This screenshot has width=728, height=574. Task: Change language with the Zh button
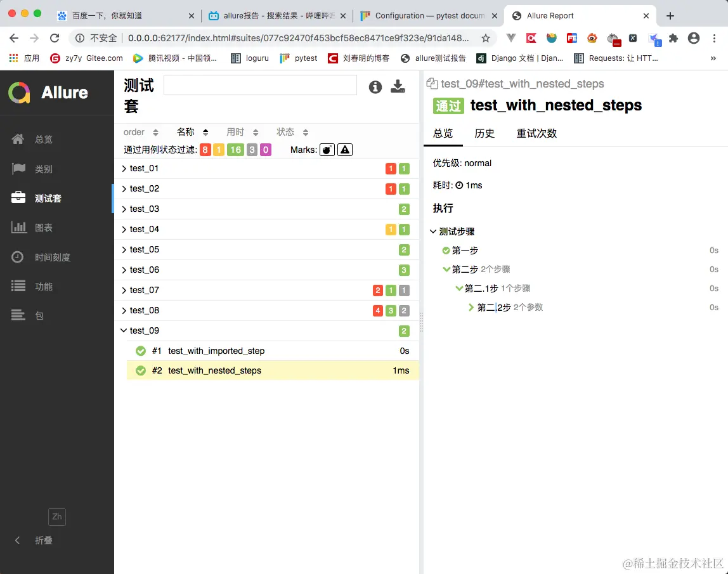(x=57, y=516)
